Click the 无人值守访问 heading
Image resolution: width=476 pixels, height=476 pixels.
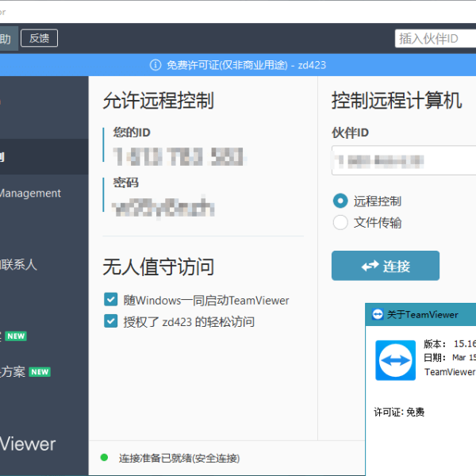click(x=159, y=267)
